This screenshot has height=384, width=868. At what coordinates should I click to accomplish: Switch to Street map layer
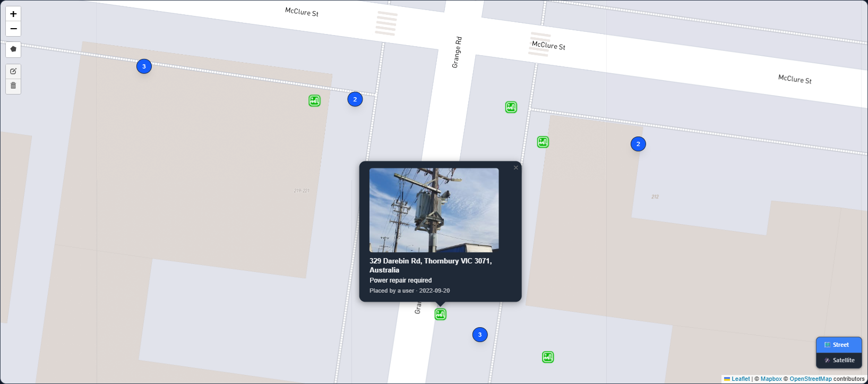[839, 345]
